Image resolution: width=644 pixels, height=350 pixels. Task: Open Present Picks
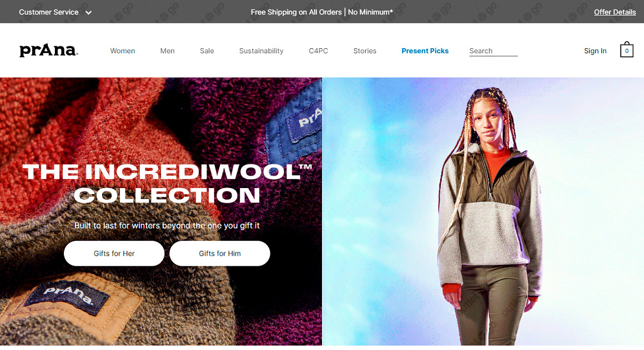425,51
